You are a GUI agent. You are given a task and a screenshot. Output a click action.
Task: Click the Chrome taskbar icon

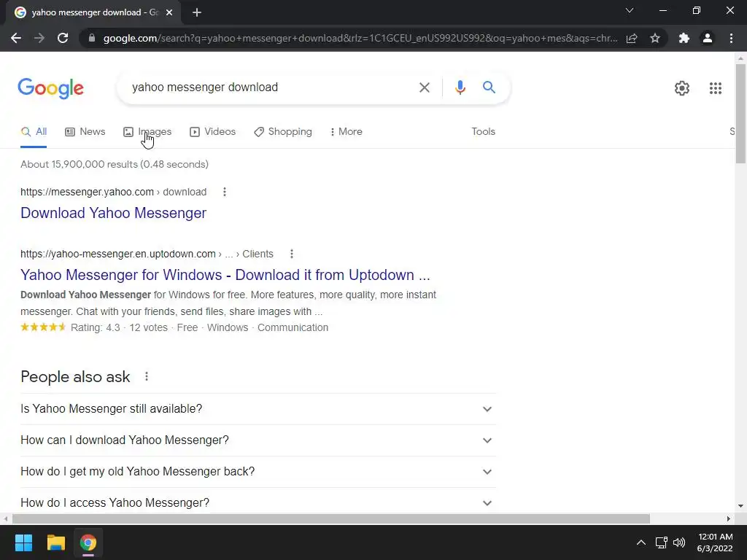pyautogui.click(x=88, y=542)
